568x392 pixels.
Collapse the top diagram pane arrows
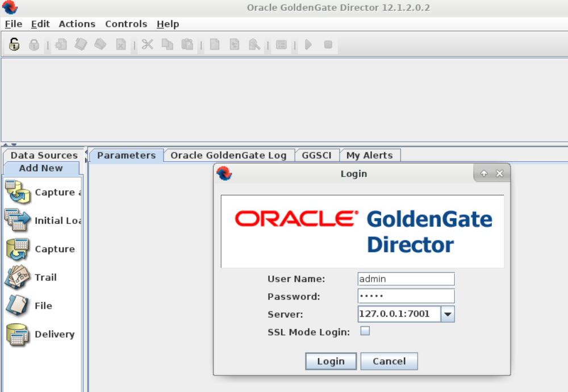pos(6,144)
